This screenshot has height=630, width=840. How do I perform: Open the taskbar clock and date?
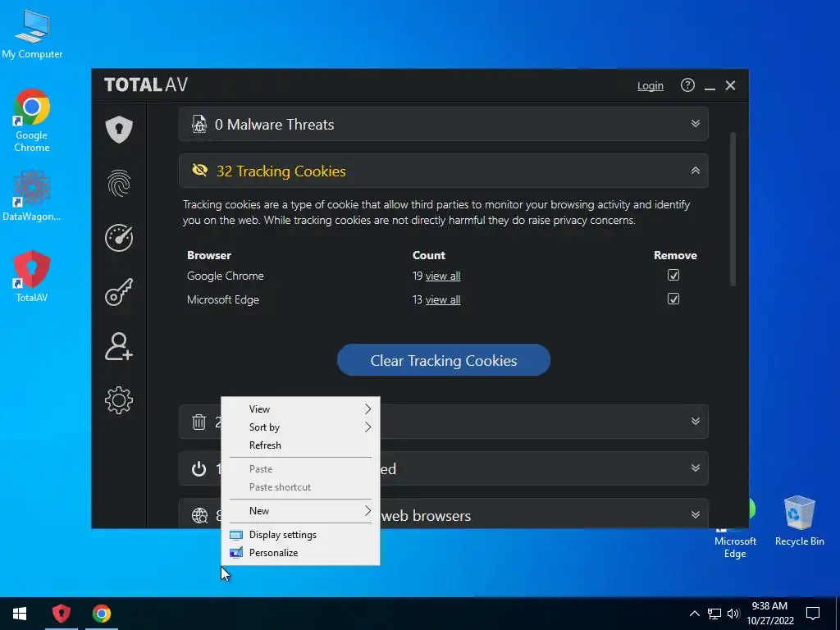tap(769, 614)
